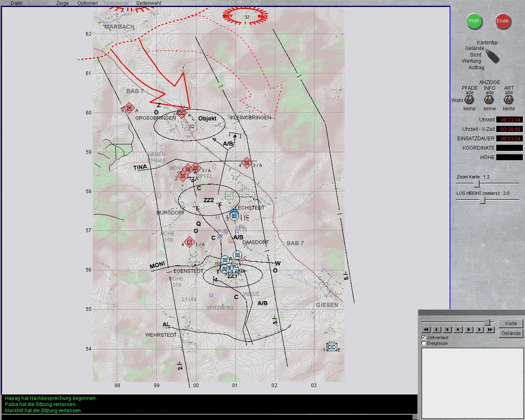Screen dimensions: 525x420
Task: Open the Zeige menu
Action: pos(62,3)
